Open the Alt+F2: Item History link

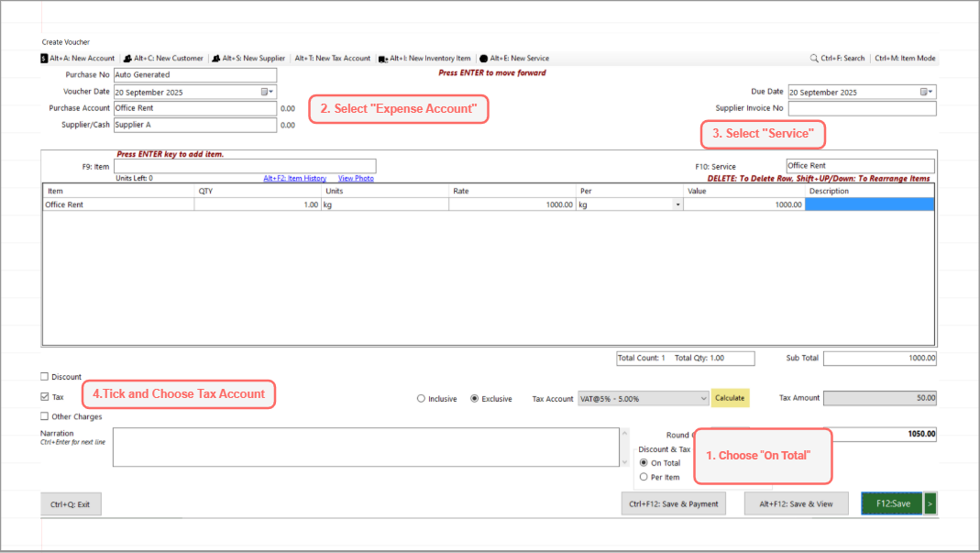click(295, 178)
